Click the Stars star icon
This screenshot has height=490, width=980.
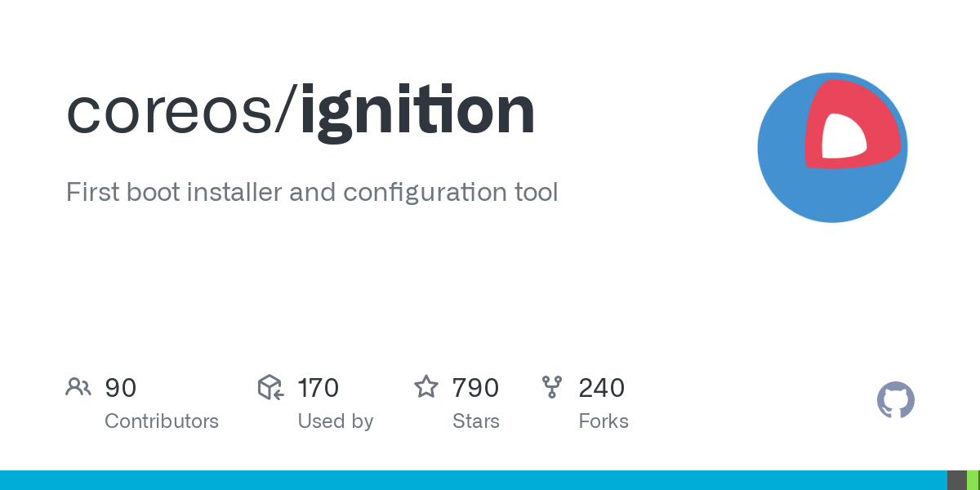pos(426,387)
